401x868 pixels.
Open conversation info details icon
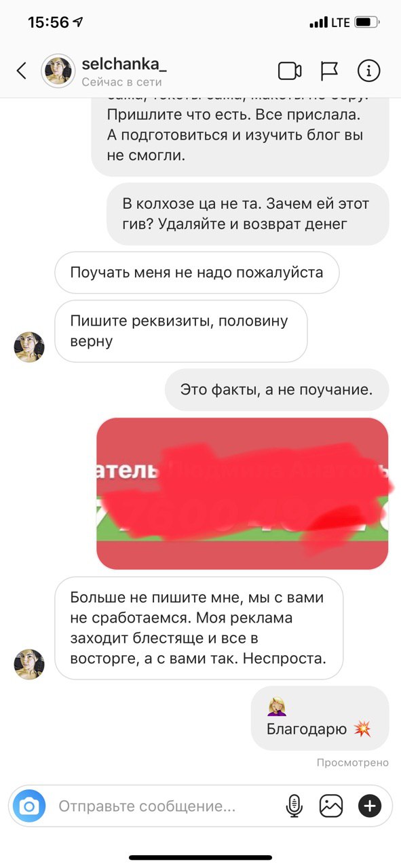[369, 71]
